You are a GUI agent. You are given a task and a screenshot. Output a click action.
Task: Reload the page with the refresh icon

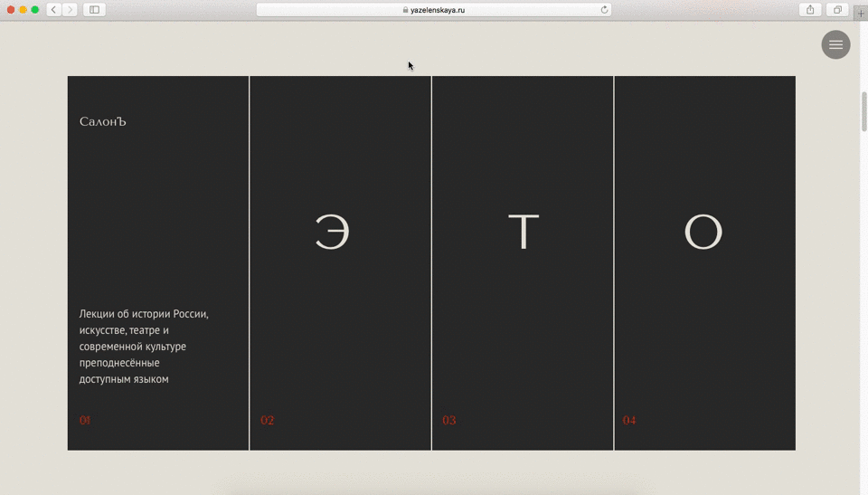tap(604, 10)
